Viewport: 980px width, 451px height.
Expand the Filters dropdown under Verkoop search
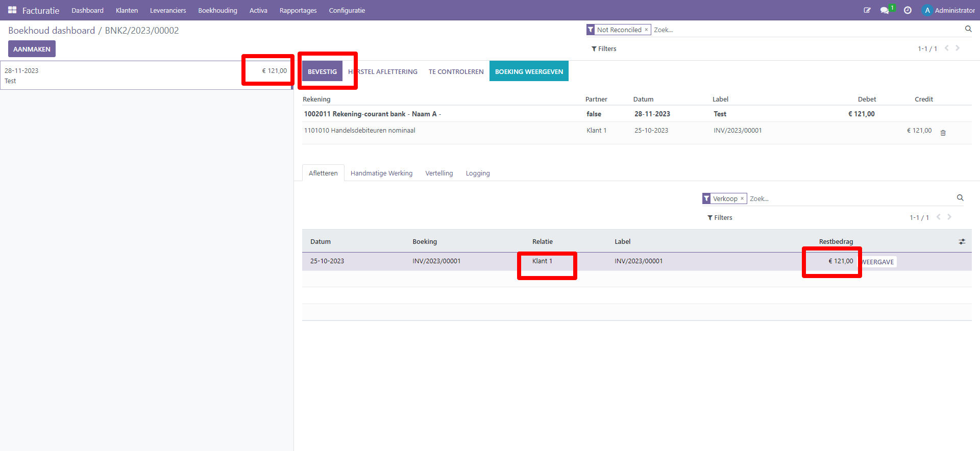[x=720, y=218]
